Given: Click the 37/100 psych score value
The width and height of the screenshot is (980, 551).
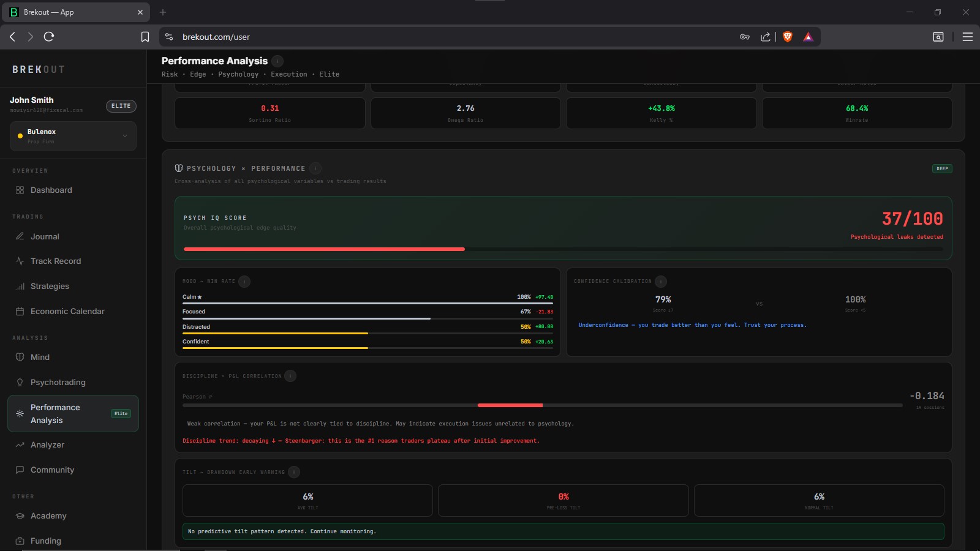Looking at the screenshot, I should 912,219.
